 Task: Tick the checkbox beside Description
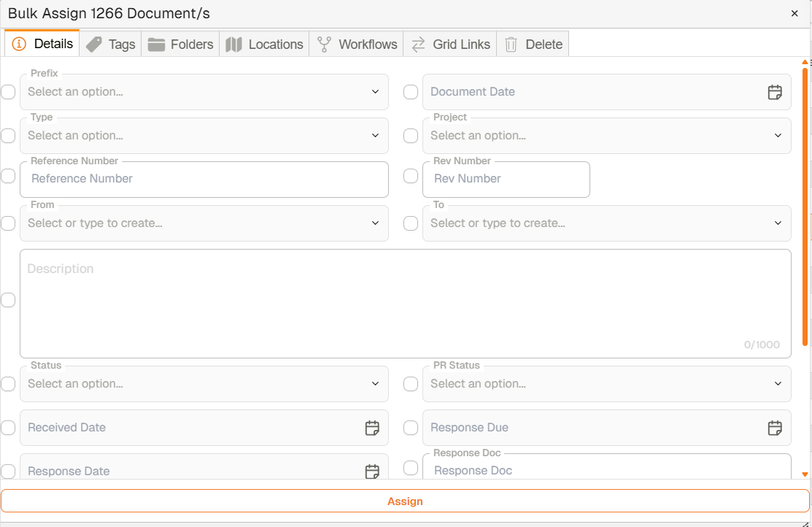pos(8,300)
